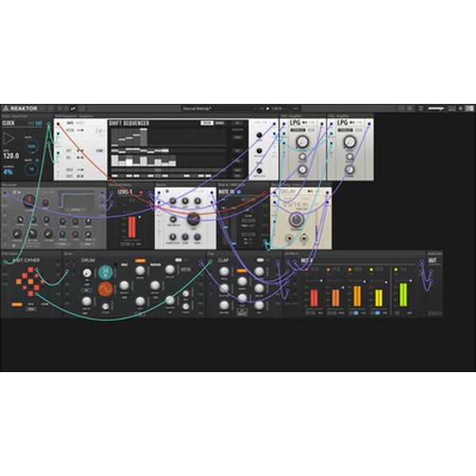
Task: Click the Clock module rate knob
Action: pyautogui.click(x=33, y=145)
